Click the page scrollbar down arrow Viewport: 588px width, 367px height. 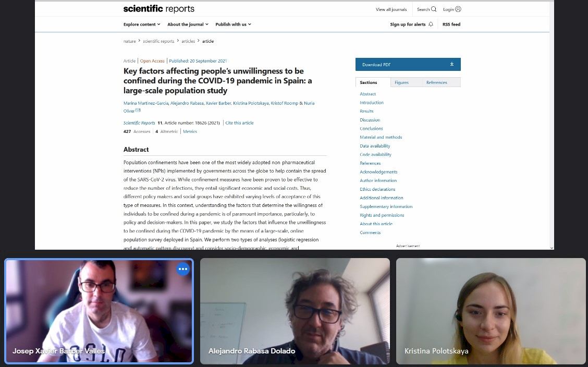click(552, 248)
